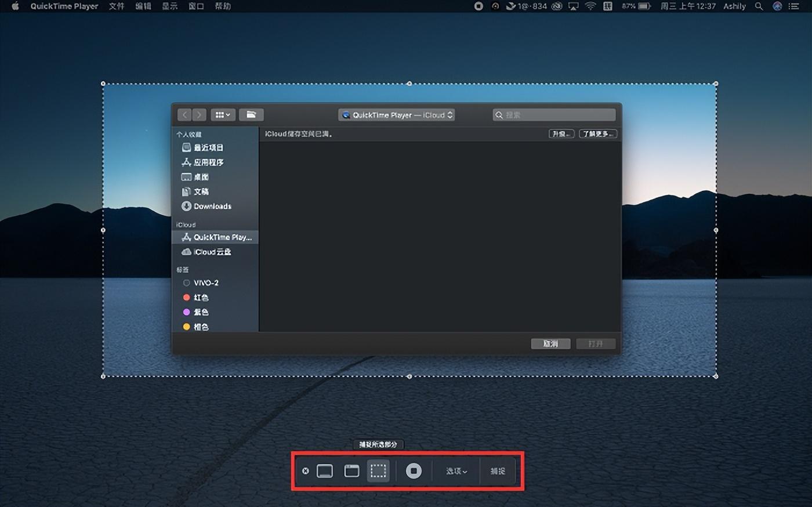Go back with the left chevron in the dialog
The height and width of the screenshot is (507, 812).
(184, 115)
